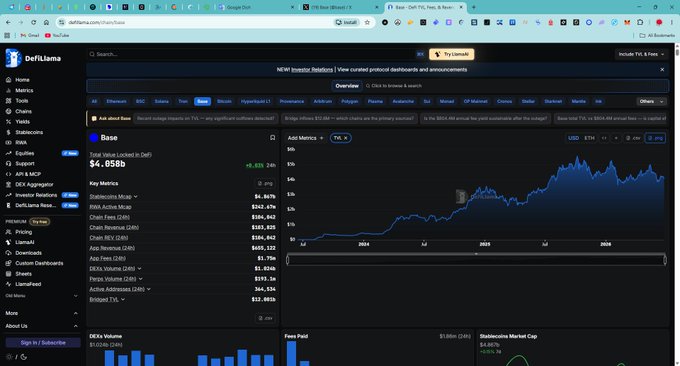Select the All chains tab
The height and width of the screenshot is (366, 680).
(94, 101)
